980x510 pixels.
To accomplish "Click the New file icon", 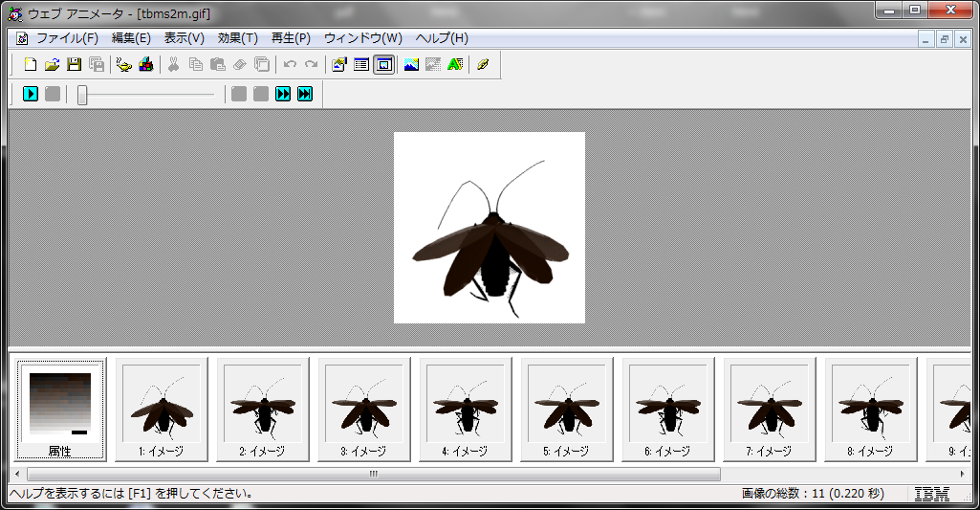I will click(30, 65).
